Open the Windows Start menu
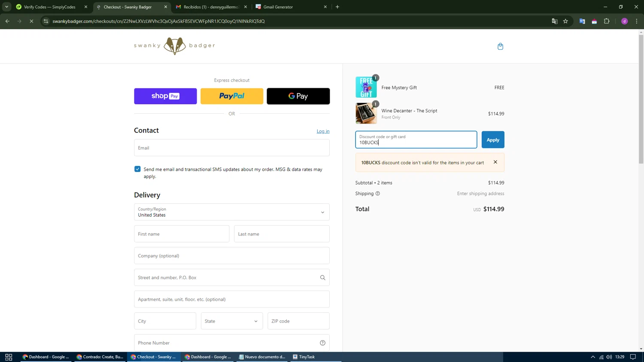This screenshot has width=644, height=362. [9, 357]
